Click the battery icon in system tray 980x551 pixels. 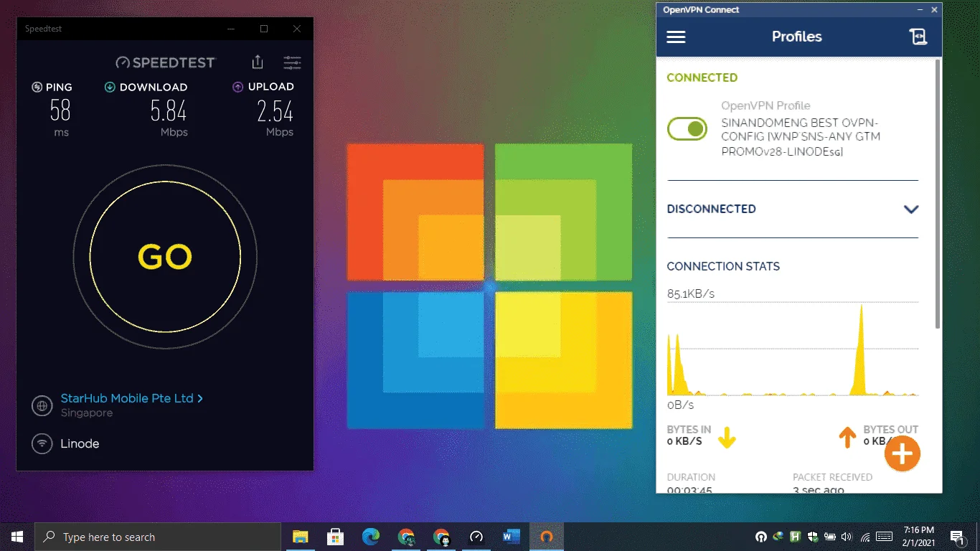point(830,537)
